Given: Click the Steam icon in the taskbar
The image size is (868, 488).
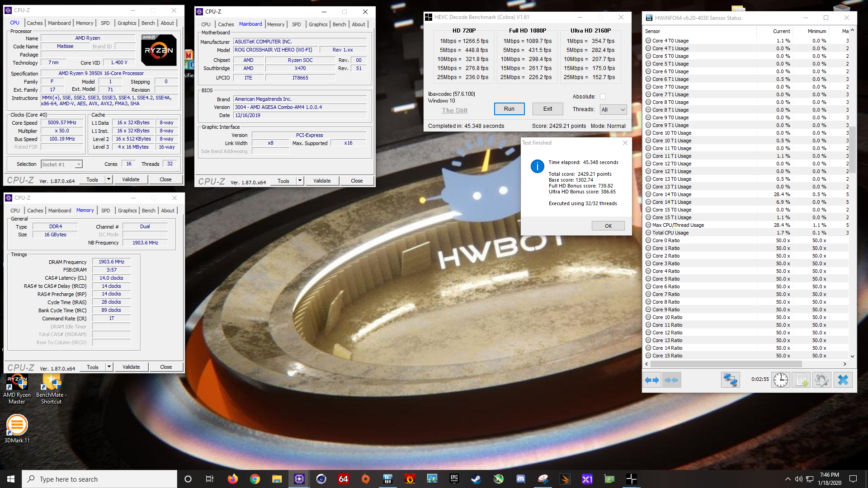Looking at the screenshot, I should click(x=476, y=479).
